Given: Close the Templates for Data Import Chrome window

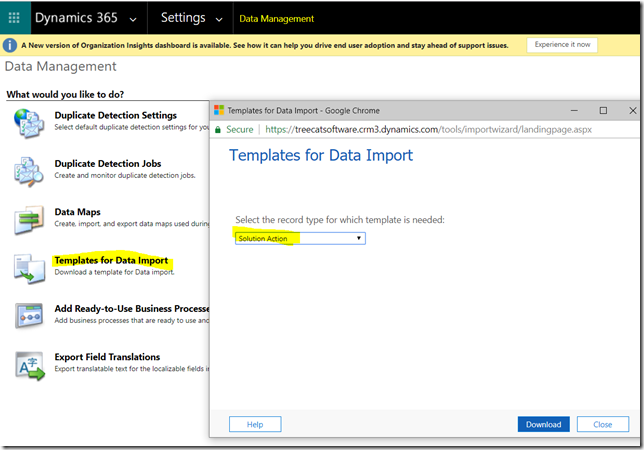Looking at the screenshot, I should (633, 110).
